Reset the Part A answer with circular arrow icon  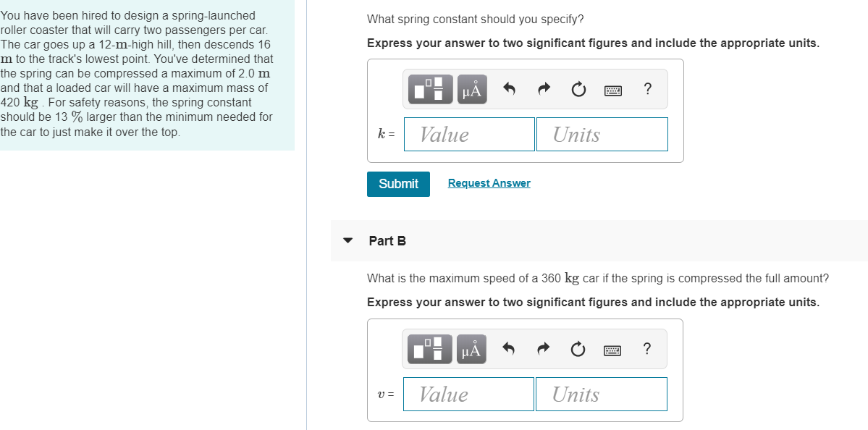pyautogui.click(x=577, y=88)
